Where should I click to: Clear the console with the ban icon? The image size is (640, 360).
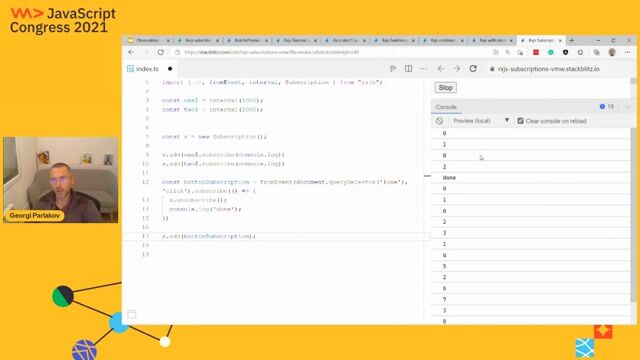point(439,121)
